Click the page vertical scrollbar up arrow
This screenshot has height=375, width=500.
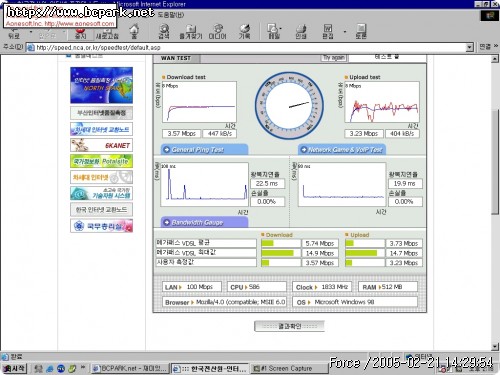tap(495, 59)
